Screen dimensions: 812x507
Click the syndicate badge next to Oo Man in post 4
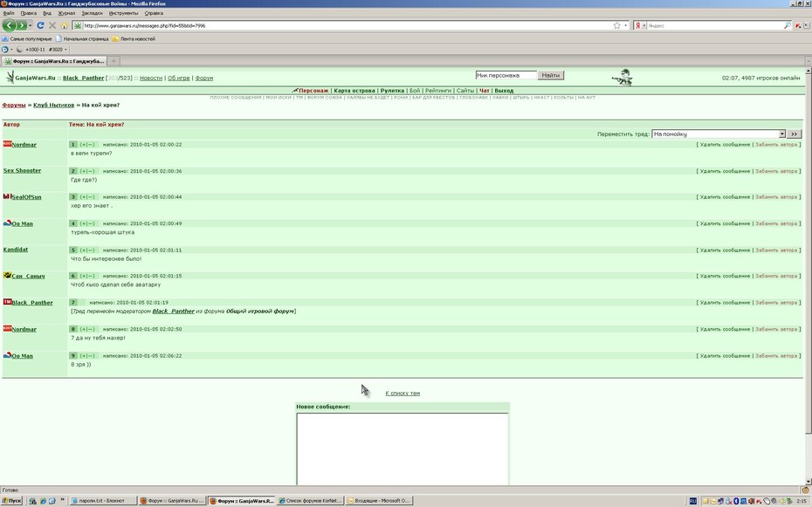point(7,223)
